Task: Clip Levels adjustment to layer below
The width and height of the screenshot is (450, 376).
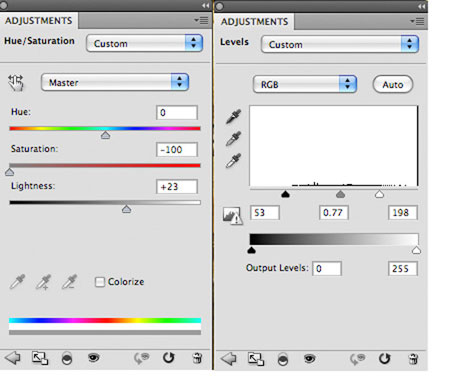Action: 283,360
